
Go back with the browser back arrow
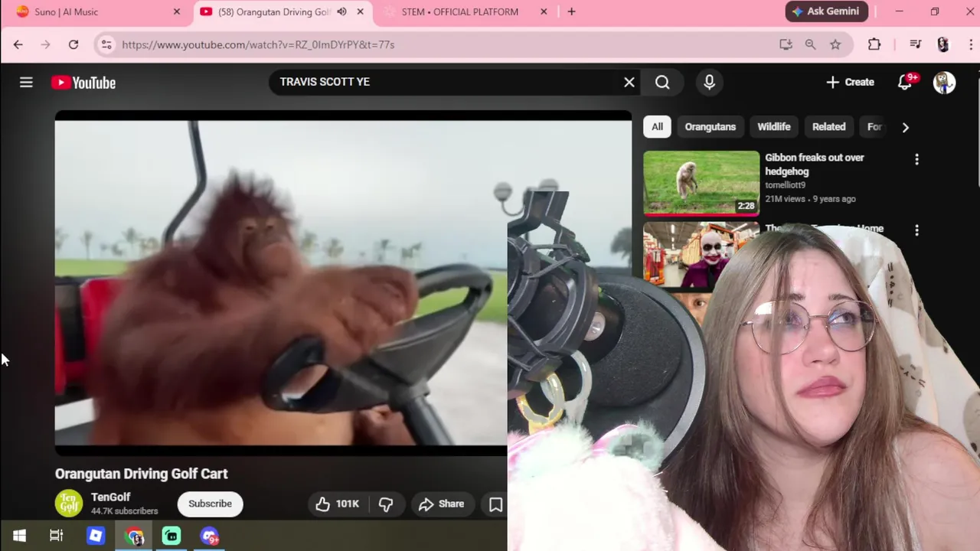(18, 44)
